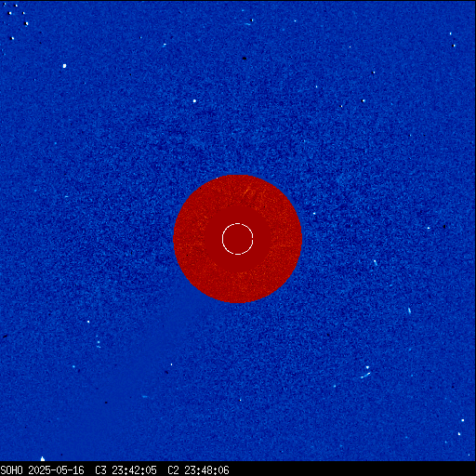The width and height of the screenshot is (476, 476).
Task: Select the large bright star in the upper left
Action: pyautogui.click(x=64, y=66)
